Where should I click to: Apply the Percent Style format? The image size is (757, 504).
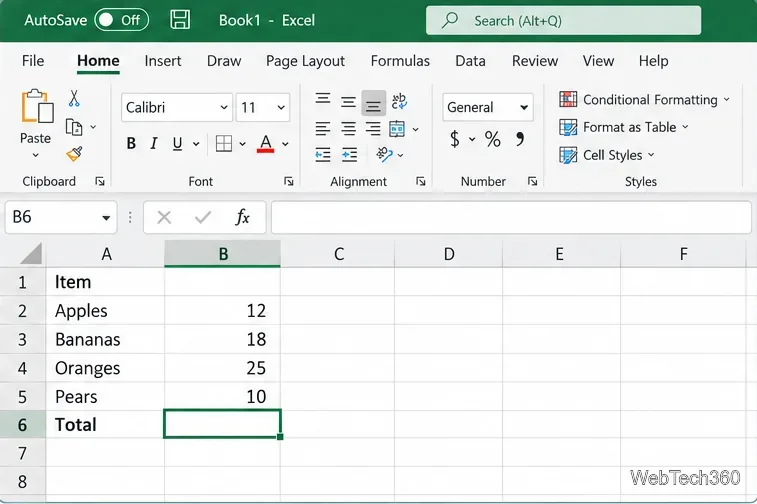(493, 139)
